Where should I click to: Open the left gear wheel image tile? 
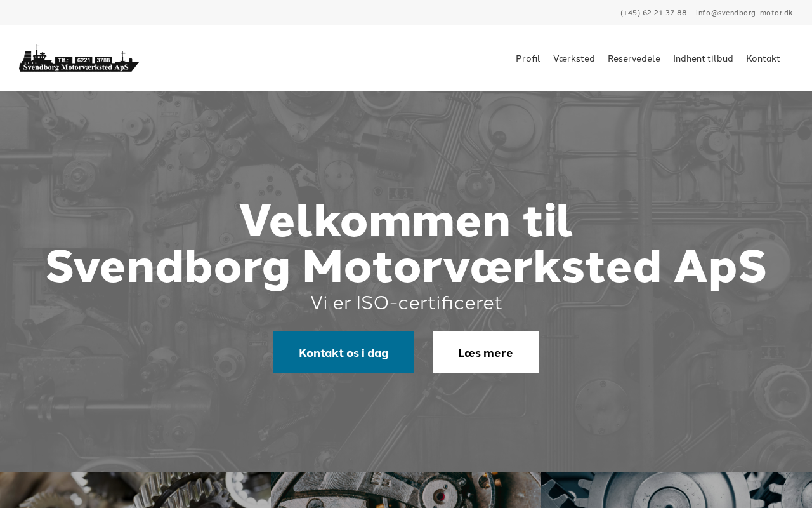tap(135, 490)
